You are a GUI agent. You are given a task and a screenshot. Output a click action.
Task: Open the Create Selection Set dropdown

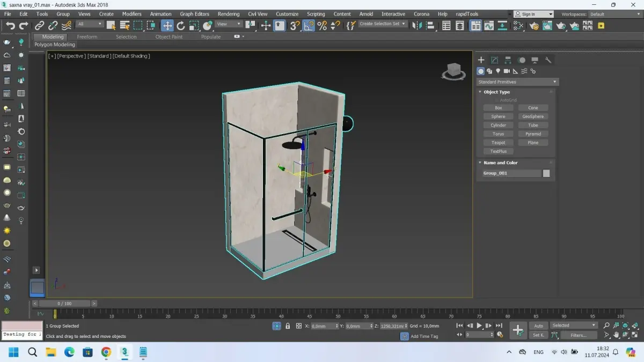pos(383,24)
